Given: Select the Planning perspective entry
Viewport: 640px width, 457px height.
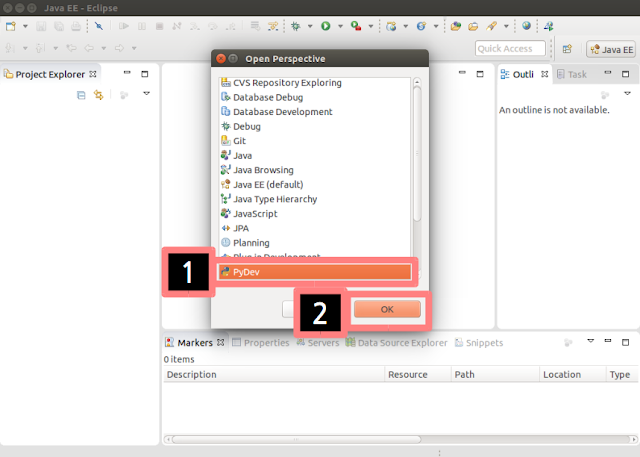Looking at the screenshot, I should click(315, 243).
